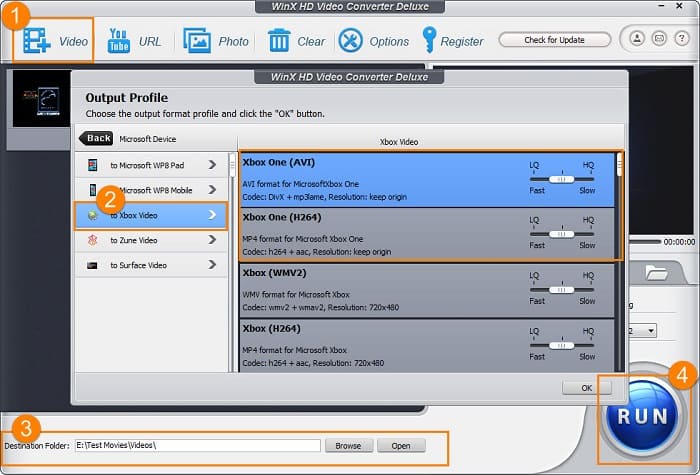Click the help question mark icon
The height and width of the screenshot is (475, 700).
682,38
